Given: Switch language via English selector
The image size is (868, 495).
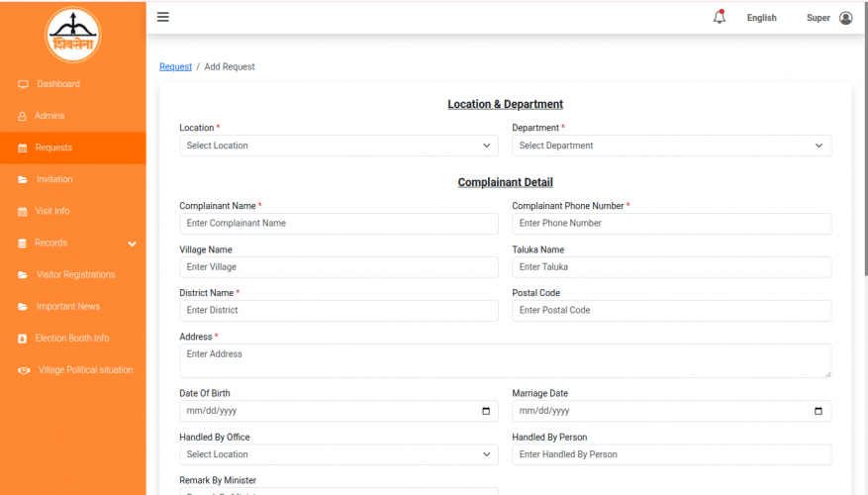Looking at the screenshot, I should click(762, 18).
